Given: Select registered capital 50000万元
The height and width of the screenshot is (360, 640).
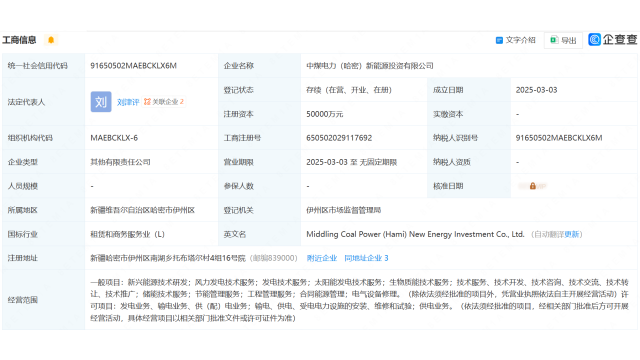Looking at the screenshot, I should pyautogui.click(x=324, y=114).
